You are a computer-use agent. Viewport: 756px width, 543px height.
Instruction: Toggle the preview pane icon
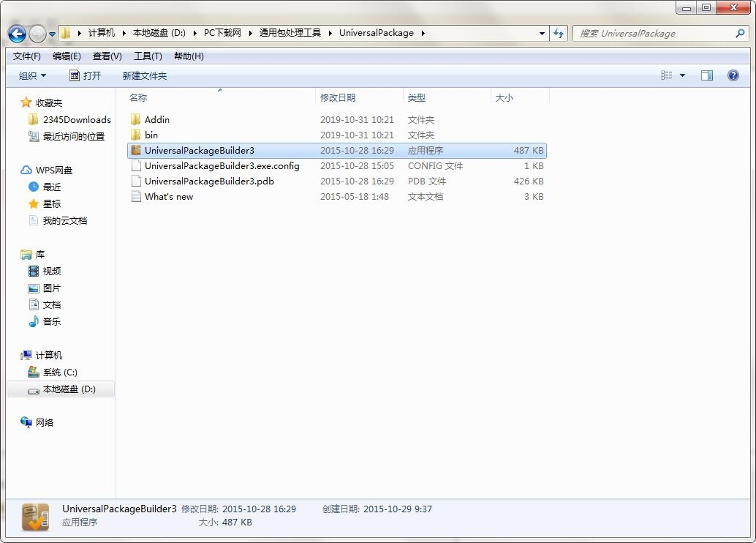pos(707,75)
